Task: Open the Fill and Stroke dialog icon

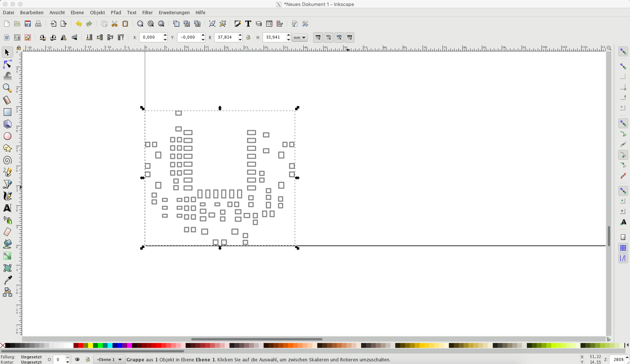Action: click(x=238, y=23)
